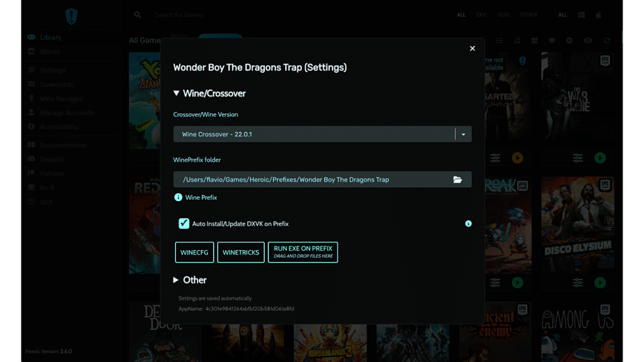Screen dimensions: 644x362
Task: Open the Patreon link
Action: click(70, 173)
